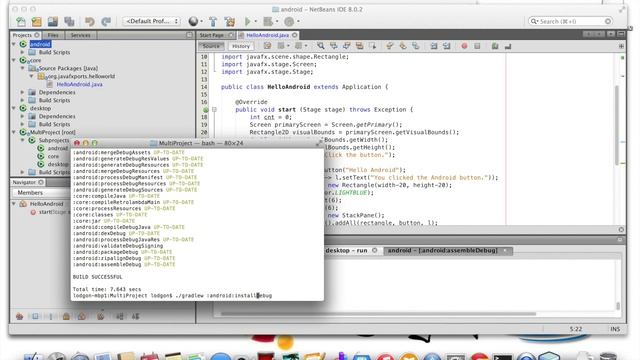Viewport: 640px width, 360px height.
Task: Click the Build Project hammer icon
Action: (213, 21)
